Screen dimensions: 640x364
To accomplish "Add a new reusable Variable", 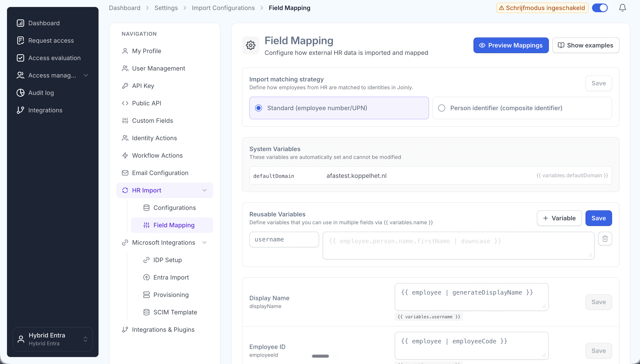I will pyautogui.click(x=559, y=218).
